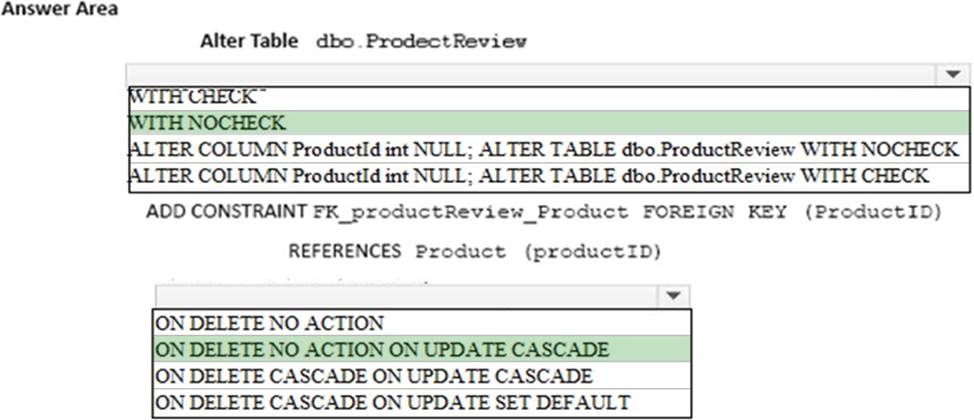974x420 pixels.
Task: Click the Answer Area heading
Action: pos(60,11)
